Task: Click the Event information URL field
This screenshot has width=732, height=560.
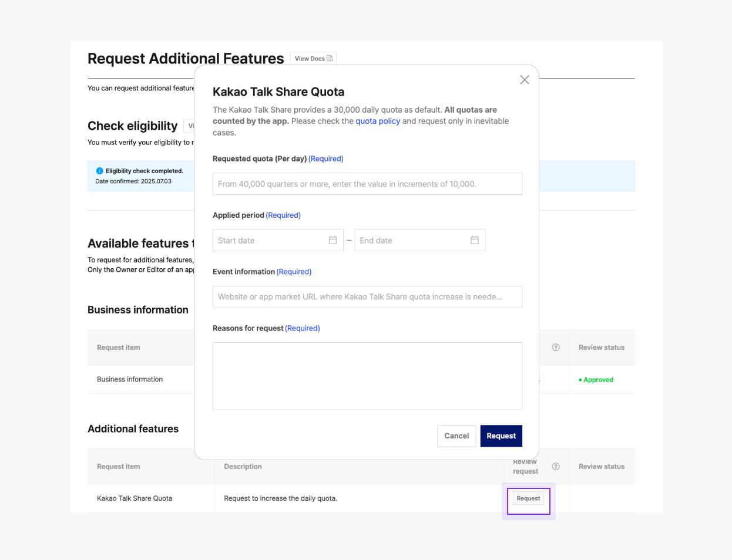Action: 367,297
